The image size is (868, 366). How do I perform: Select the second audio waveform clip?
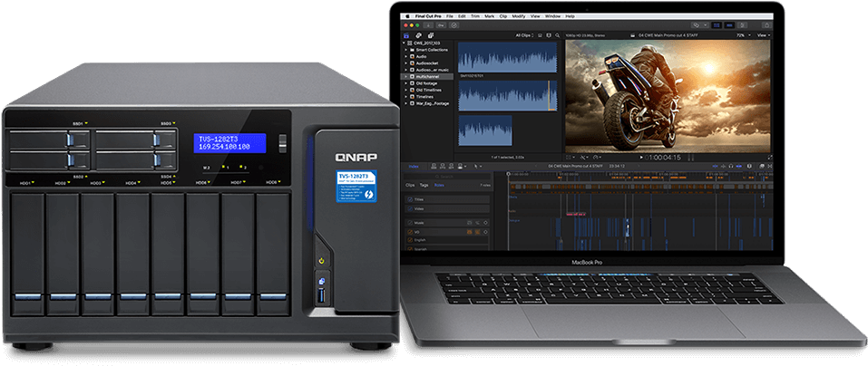[507, 95]
